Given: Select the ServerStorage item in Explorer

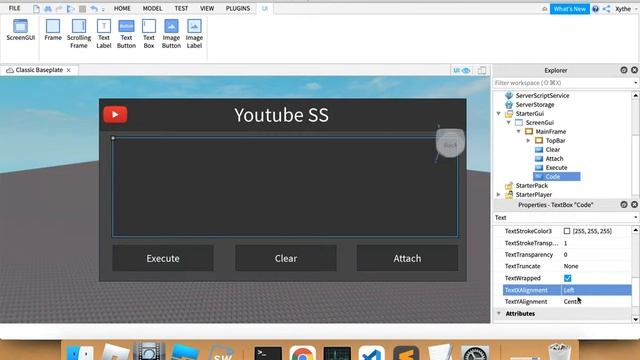Looking at the screenshot, I should pyautogui.click(x=535, y=104).
